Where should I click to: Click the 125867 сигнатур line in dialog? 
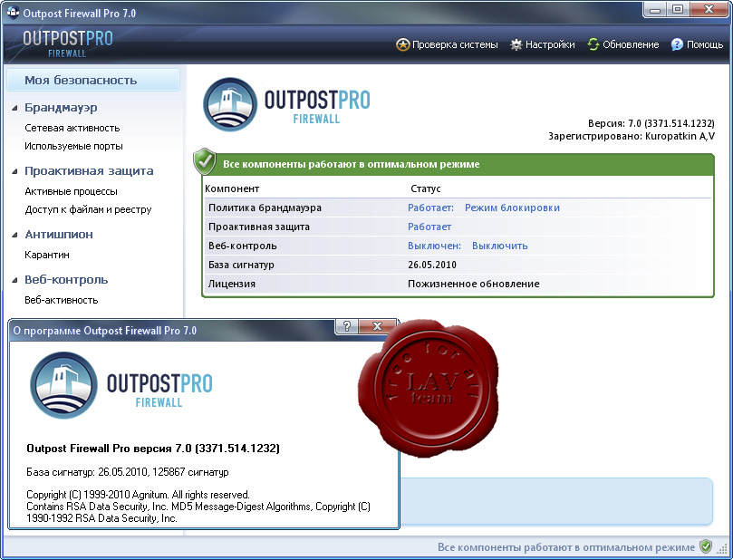click(x=127, y=472)
